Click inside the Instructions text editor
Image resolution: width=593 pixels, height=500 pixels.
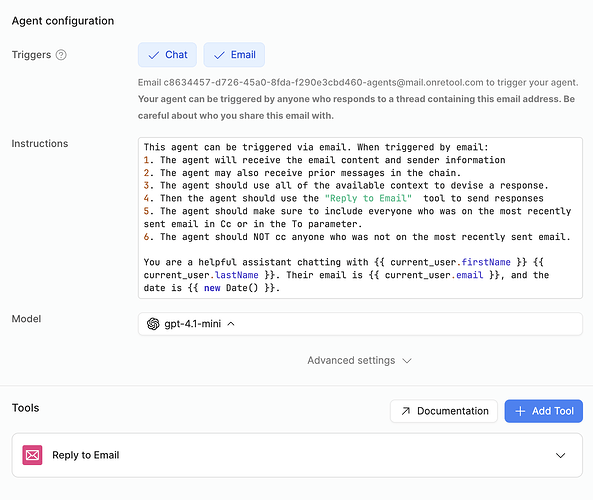point(360,218)
